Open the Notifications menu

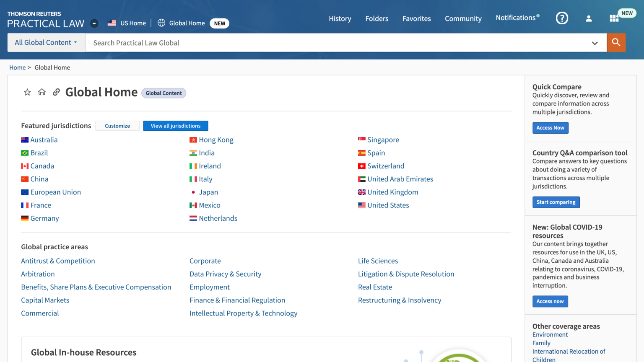click(516, 18)
